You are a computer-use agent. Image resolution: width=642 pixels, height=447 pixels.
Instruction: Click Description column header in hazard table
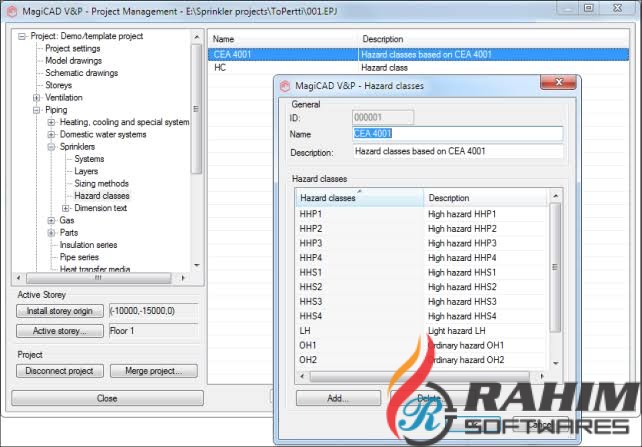tap(485, 198)
